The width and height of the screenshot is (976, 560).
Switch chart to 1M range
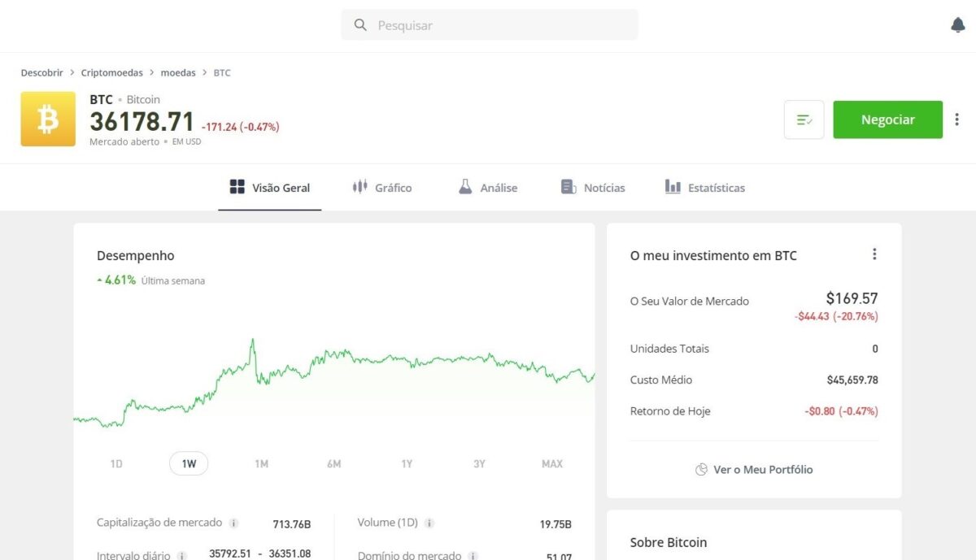[261, 464]
